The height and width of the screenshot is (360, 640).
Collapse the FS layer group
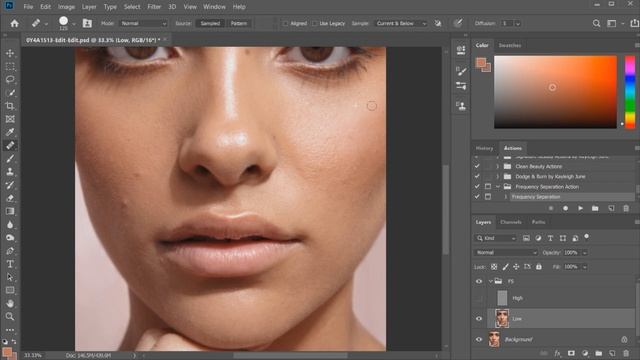pyautogui.click(x=490, y=281)
